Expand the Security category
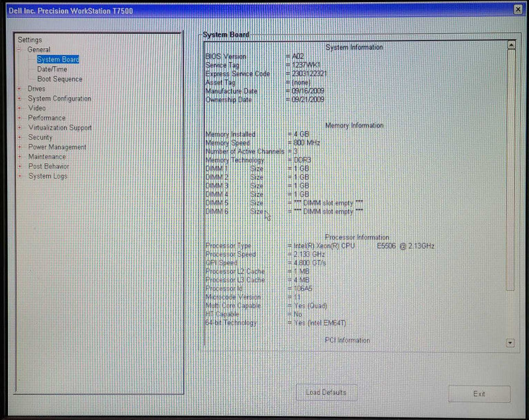 click(x=20, y=138)
